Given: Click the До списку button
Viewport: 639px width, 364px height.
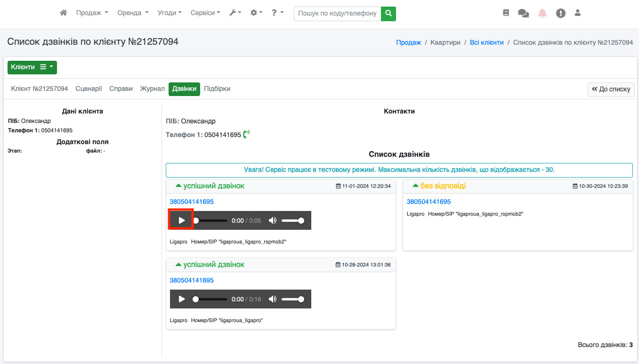Looking at the screenshot, I should [611, 89].
